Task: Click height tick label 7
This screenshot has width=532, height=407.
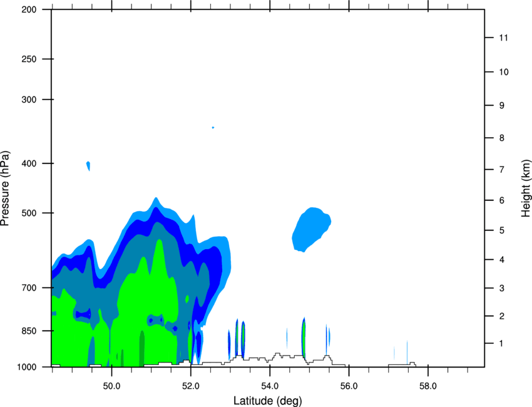Action: tap(502, 170)
